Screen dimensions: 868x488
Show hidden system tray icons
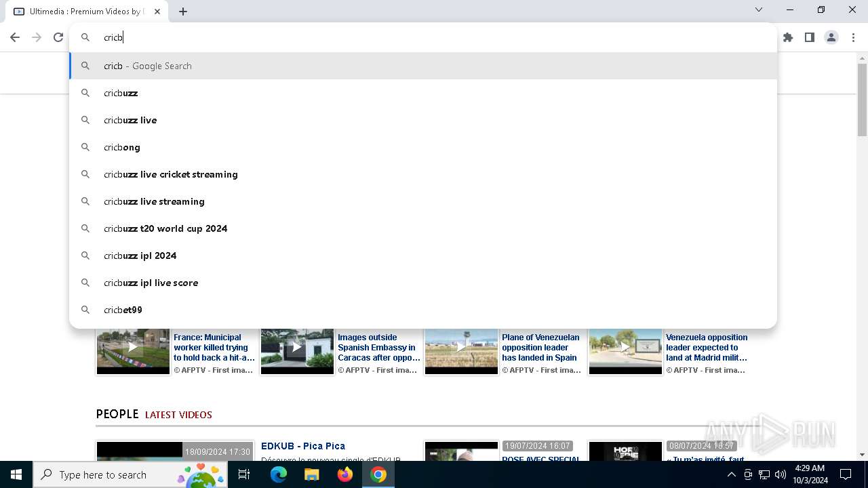(731, 474)
